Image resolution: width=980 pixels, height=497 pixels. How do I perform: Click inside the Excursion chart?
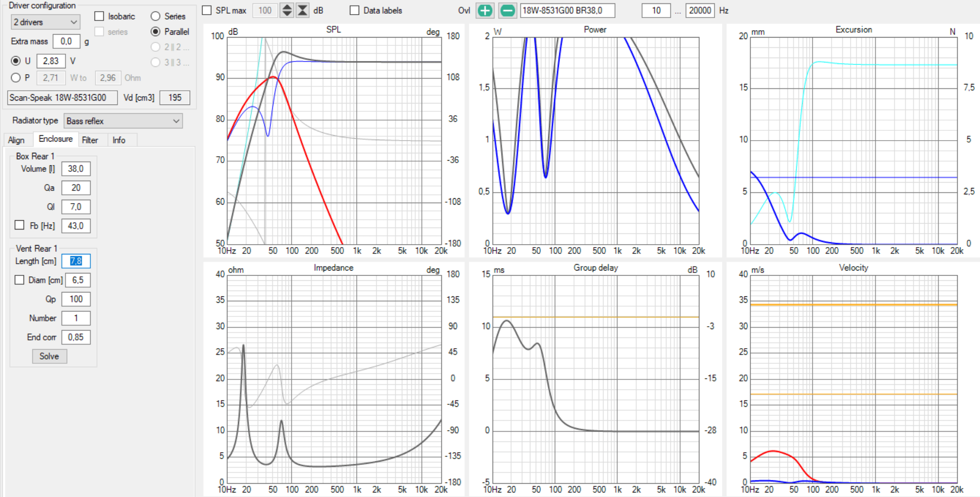pos(854,140)
